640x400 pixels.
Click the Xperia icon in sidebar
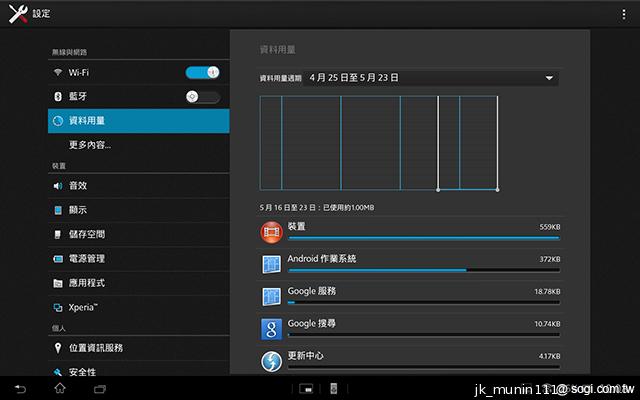(58, 308)
